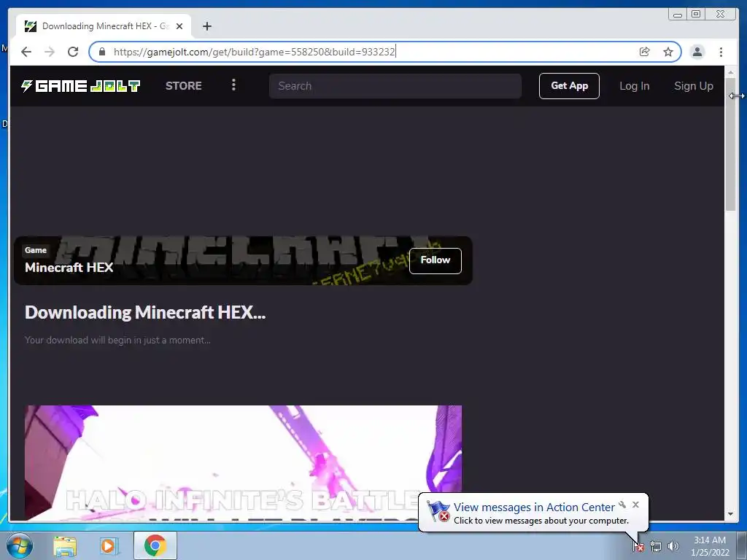This screenshot has width=747, height=560.
Task: Minimize the Chrome window
Action: 677,15
